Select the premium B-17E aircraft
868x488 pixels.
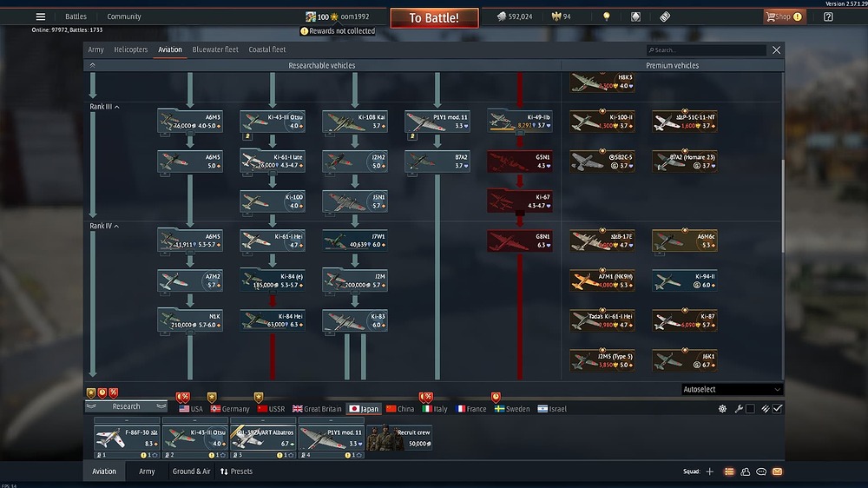click(602, 241)
